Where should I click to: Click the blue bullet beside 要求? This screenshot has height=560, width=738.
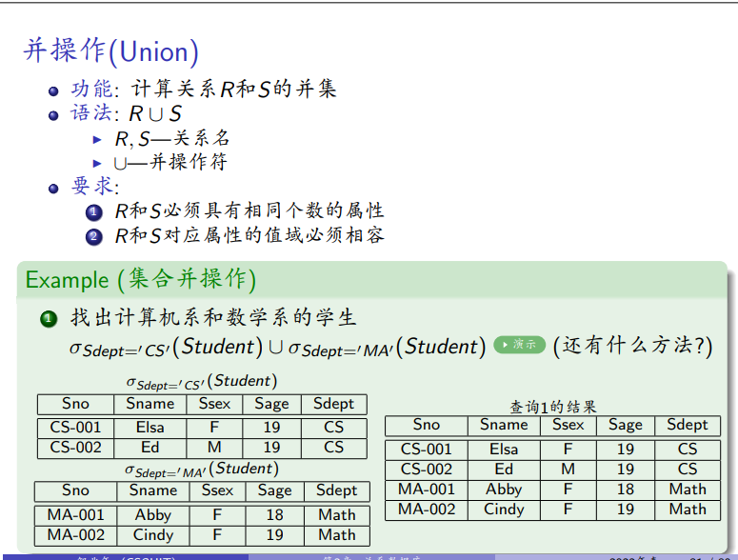coord(54,187)
